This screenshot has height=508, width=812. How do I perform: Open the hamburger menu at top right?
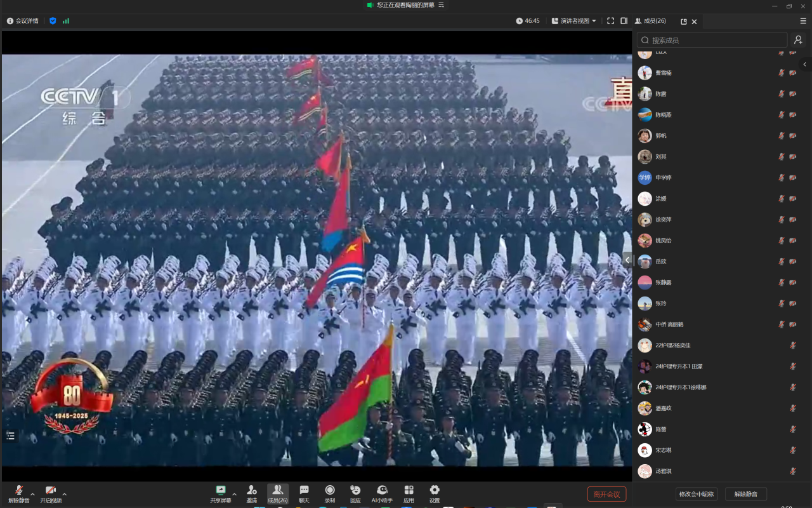pyautogui.click(x=803, y=21)
